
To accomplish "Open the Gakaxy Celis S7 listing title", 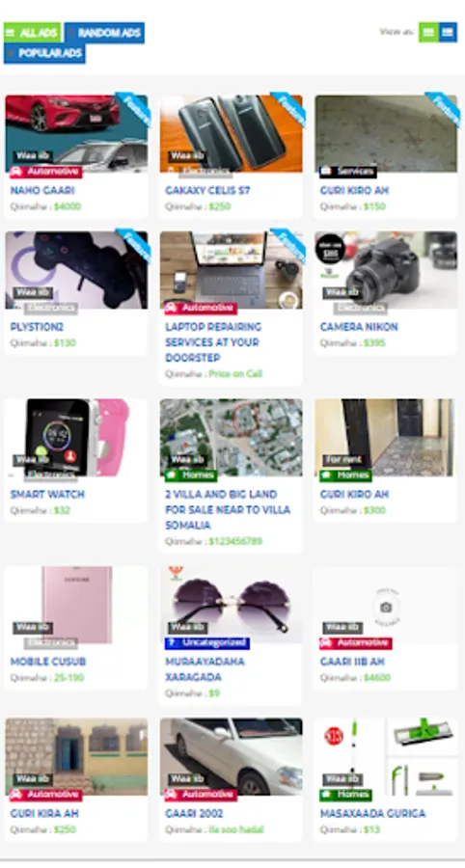I will [x=207, y=190].
